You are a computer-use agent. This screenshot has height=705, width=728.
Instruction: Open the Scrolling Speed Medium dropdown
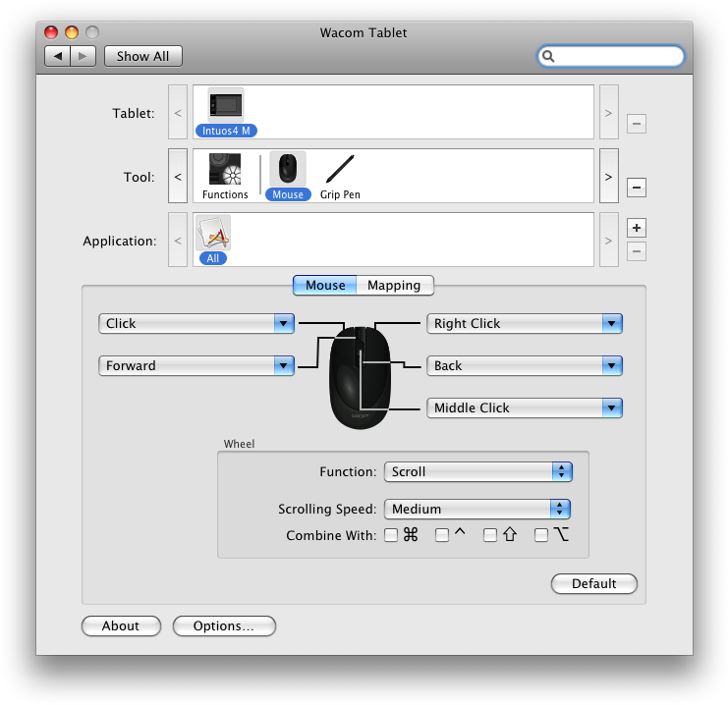477,509
